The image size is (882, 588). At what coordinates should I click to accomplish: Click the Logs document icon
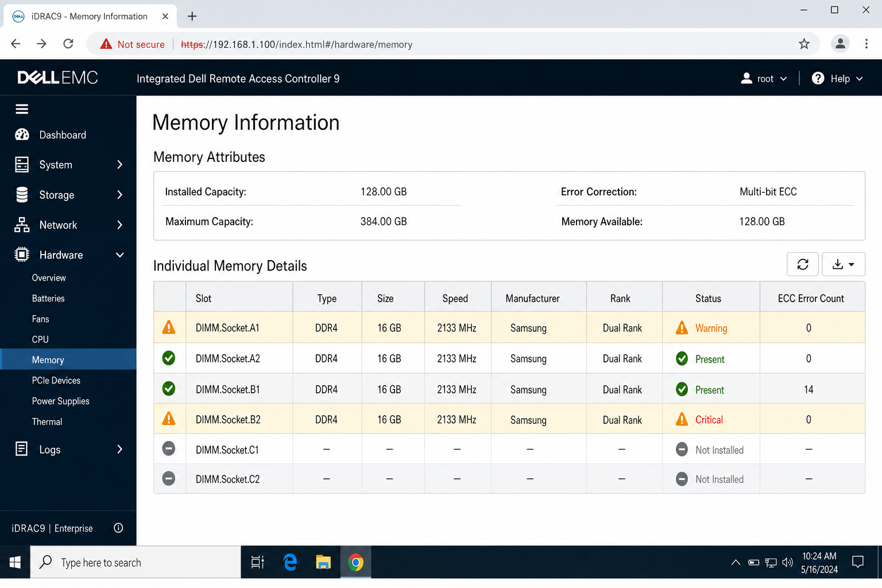pyautogui.click(x=22, y=449)
